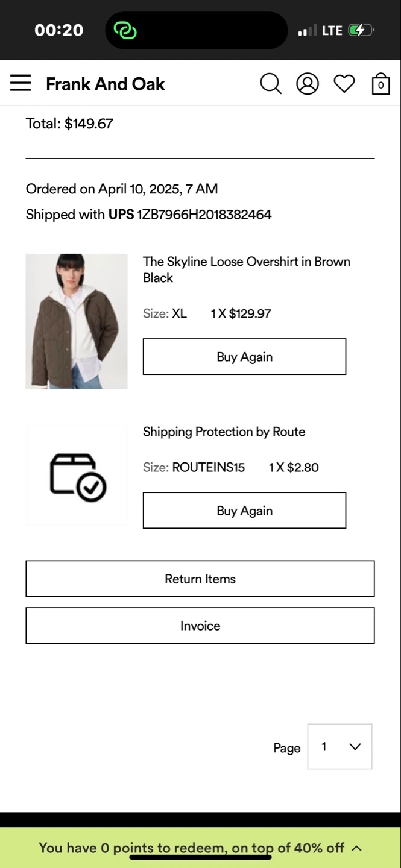
Task: Open the account profile icon
Action: (x=308, y=84)
